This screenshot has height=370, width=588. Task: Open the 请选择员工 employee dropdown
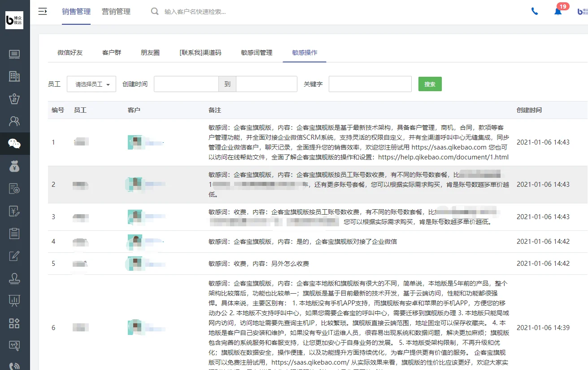pyautogui.click(x=91, y=84)
